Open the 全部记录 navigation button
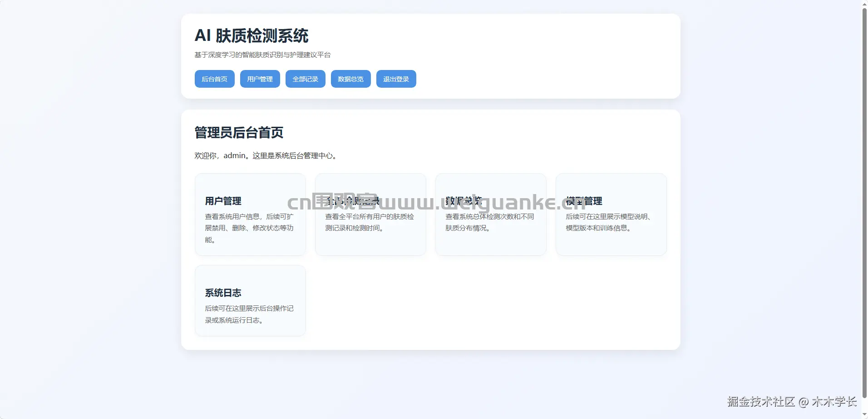868x419 pixels. pyautogui.click(x=305, y=79)
